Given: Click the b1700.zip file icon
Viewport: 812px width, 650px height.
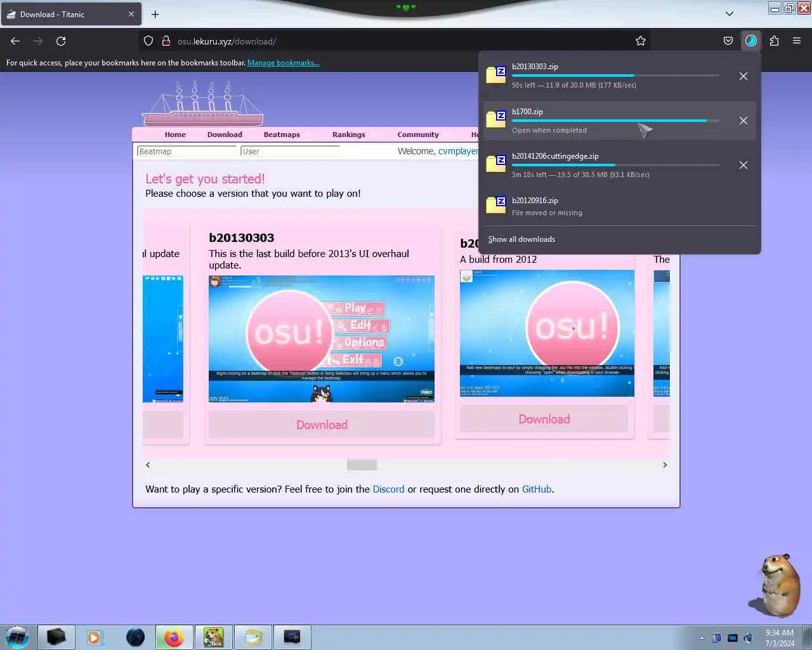Looking at the screenshot, I should tap(495, 119).
